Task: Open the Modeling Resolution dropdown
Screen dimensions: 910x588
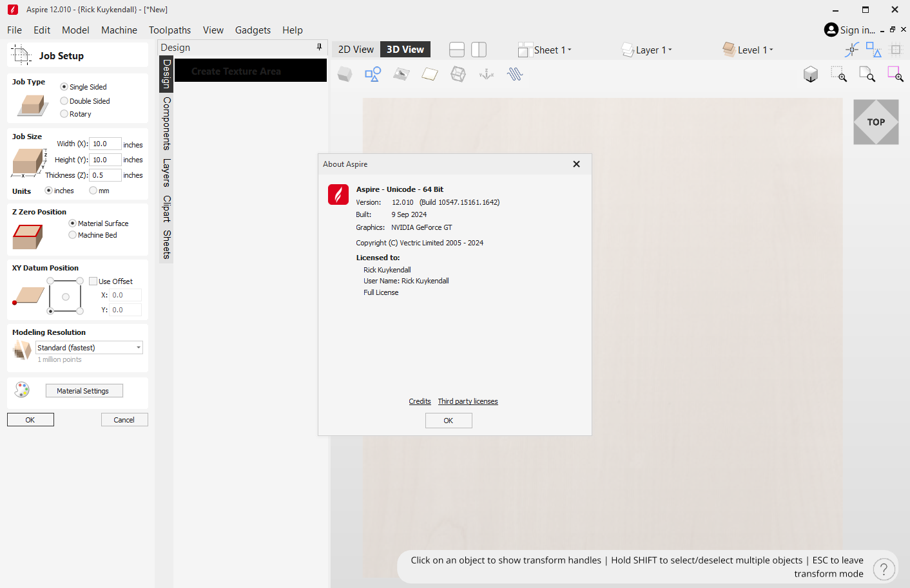Action: click(x=89, y=348)
